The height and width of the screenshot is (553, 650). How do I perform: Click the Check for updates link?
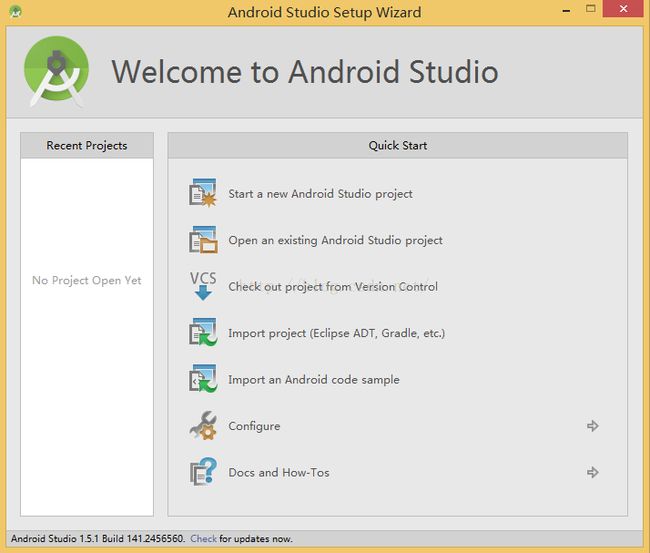[203, 538]
